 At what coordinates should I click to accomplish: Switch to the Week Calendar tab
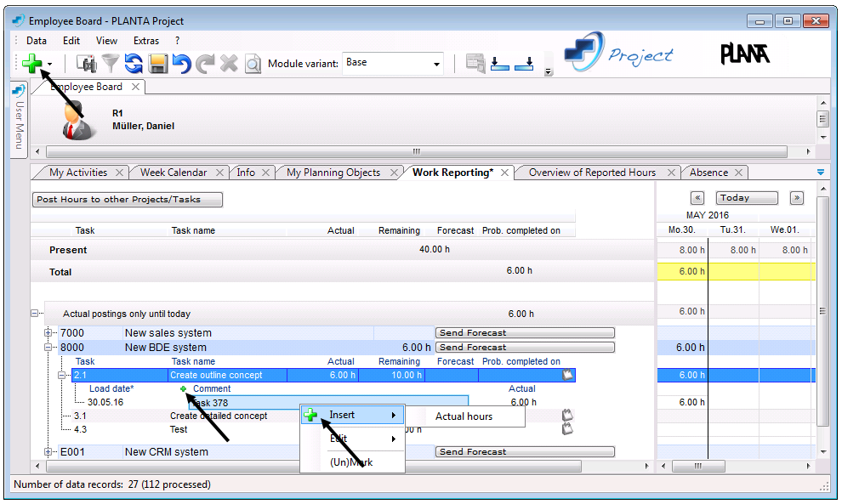coord(174,173)
